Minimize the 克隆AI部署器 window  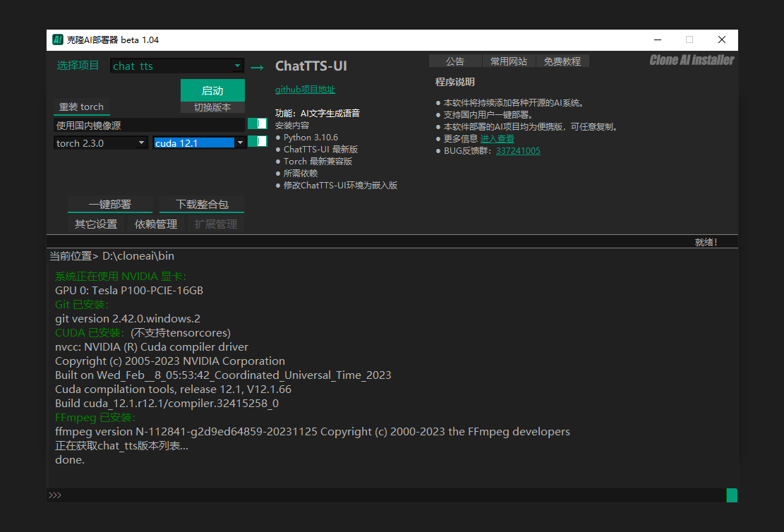tap(658, 40)
